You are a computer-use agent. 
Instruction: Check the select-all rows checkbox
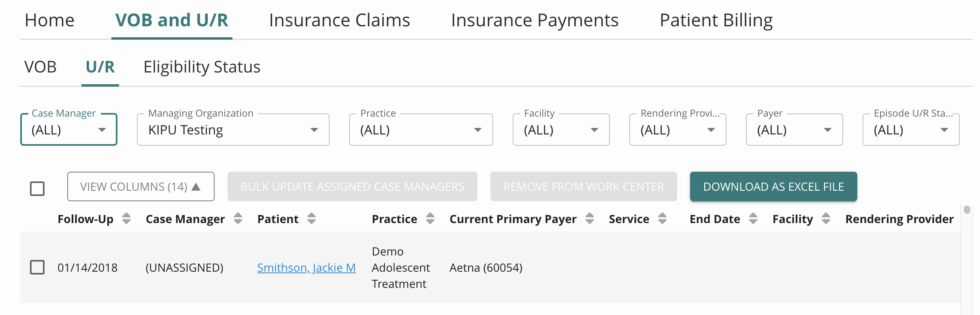coord(37,188)
